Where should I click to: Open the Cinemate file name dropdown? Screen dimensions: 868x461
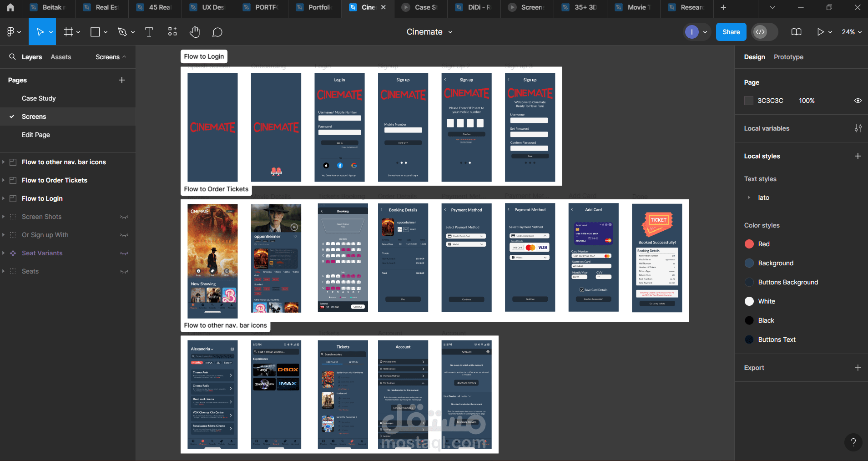[x=450, y=32]
